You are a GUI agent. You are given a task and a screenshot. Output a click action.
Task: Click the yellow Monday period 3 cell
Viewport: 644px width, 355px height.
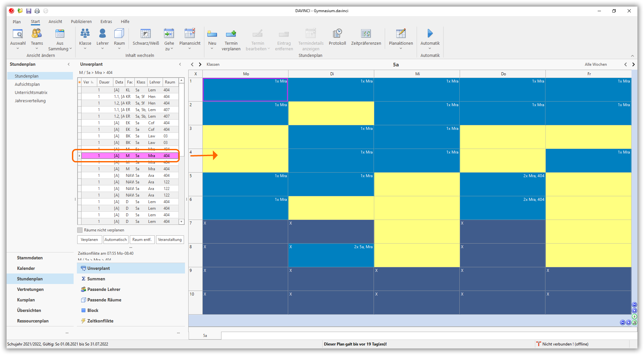pos(245,137)
